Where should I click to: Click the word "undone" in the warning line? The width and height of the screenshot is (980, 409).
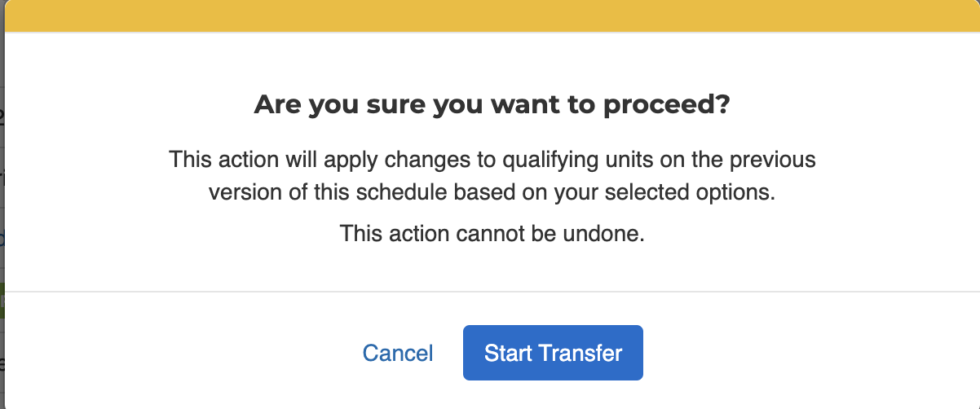tap(606, 234)
